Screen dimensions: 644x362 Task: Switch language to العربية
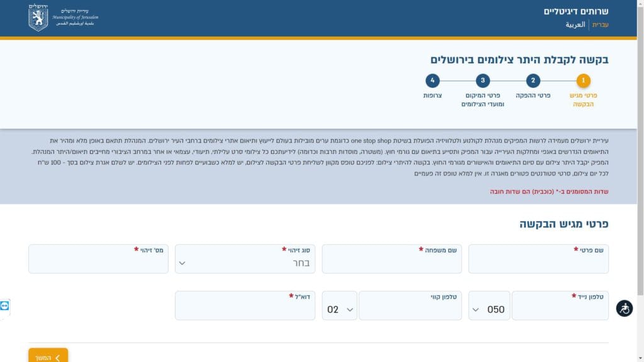click(x=575, y=25)
